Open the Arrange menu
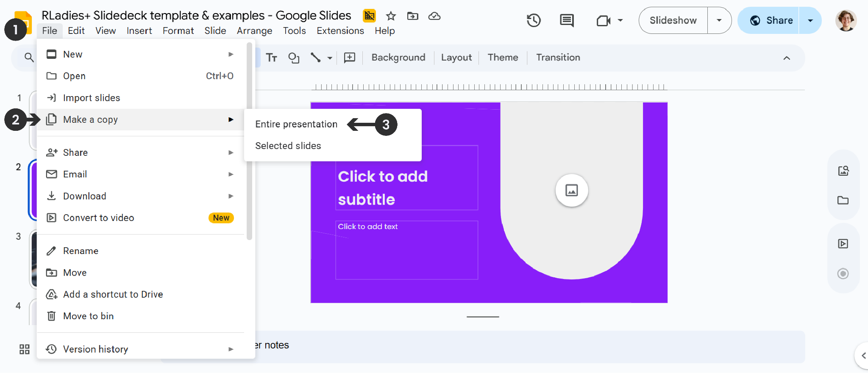The height and width of the screenshot is (373, 868). tap(254, 31)
